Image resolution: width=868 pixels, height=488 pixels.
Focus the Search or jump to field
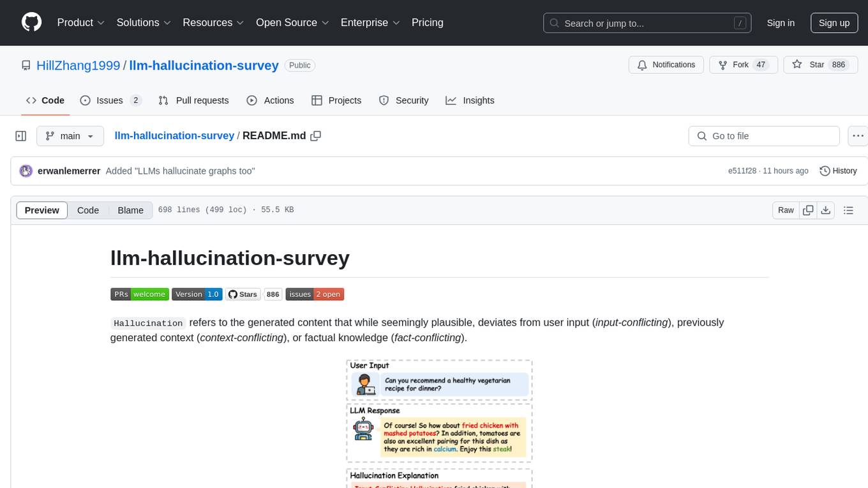pos(648,23)
